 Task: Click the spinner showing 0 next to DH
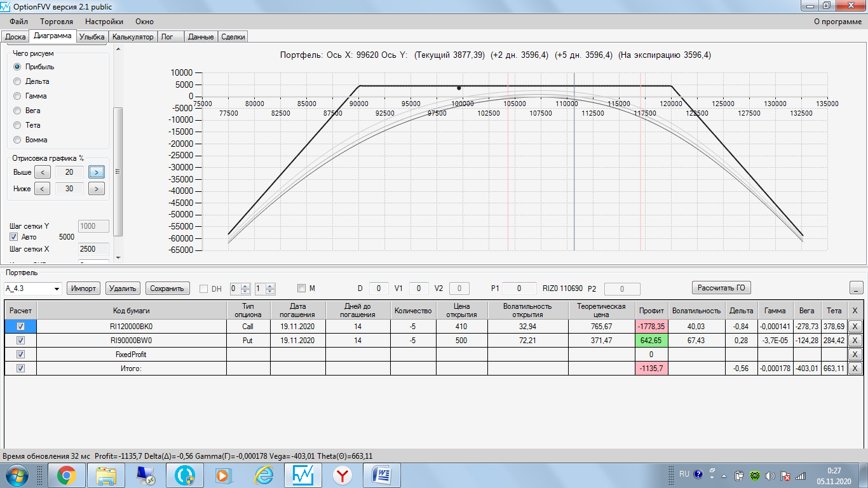click(240, 288)
